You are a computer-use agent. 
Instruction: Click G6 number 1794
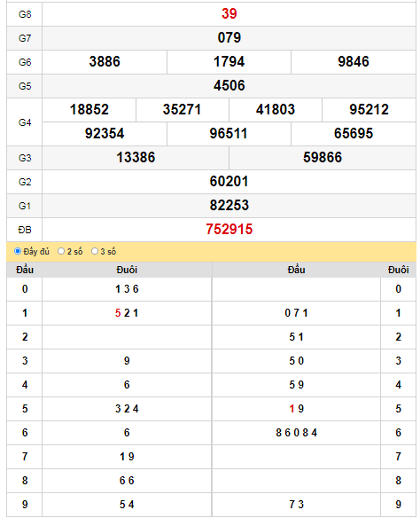tap(229, 62)
